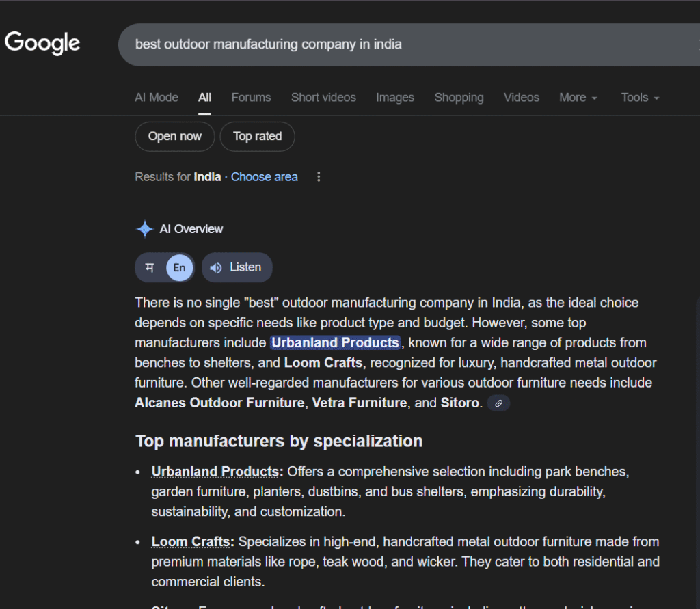Expand the More search categories dropdown
The height and width of the screenshot is (609, 700).
[578, 98]
